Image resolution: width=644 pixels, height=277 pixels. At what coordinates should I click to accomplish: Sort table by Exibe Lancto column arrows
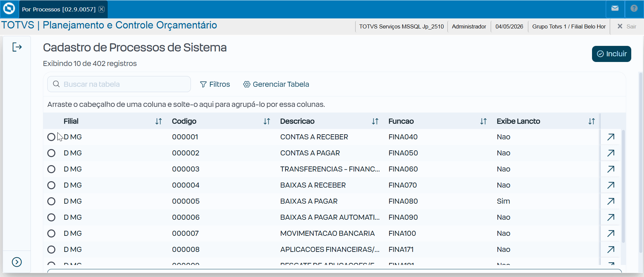592,121
